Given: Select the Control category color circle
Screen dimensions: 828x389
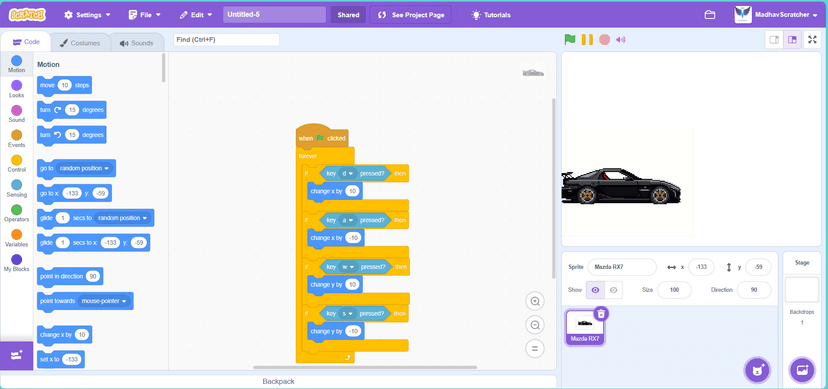Looking at the screenshot, I should tap(16, 160).
